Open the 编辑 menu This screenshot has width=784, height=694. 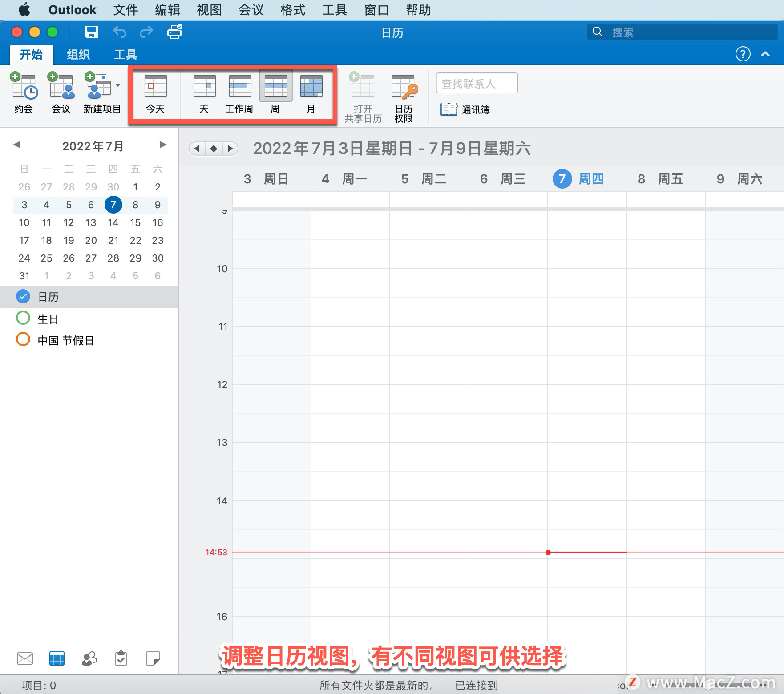pyautogui.click(x=167, y=10)
